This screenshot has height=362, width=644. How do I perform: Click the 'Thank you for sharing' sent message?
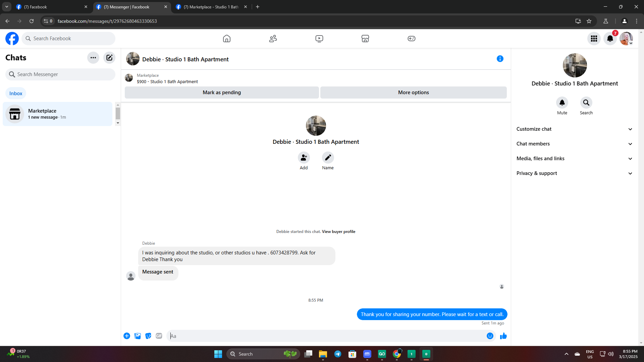(x=432, y=314)
